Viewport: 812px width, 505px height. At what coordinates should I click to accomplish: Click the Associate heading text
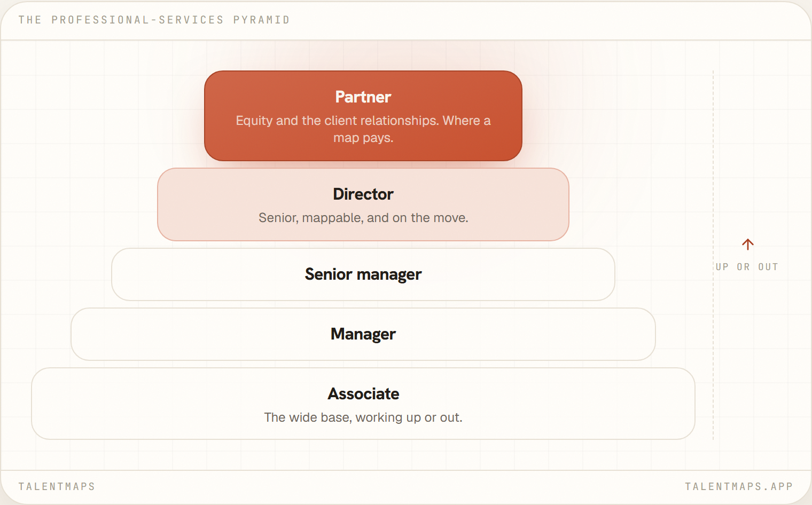pos(363,394)
